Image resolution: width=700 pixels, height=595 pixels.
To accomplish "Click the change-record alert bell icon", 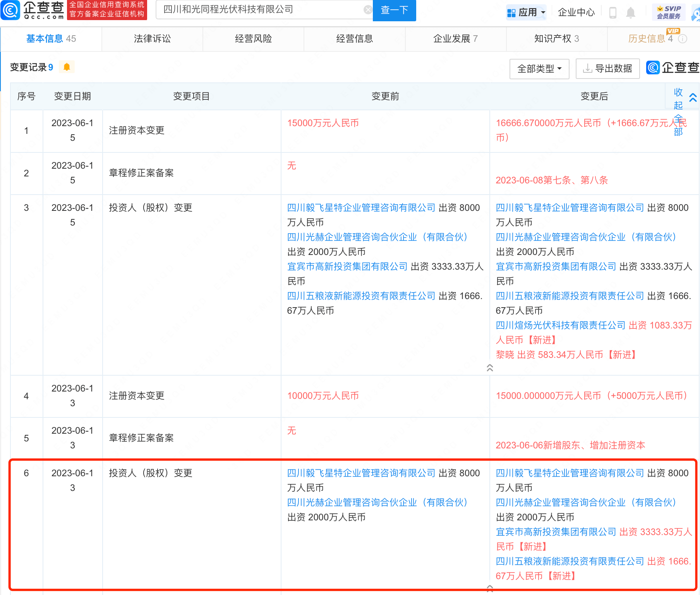I will (67, 67).
